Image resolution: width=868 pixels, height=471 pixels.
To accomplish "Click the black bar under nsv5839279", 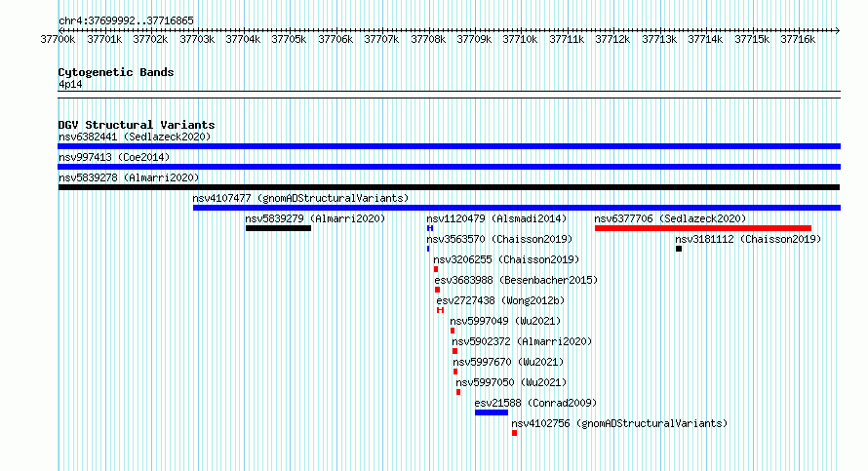I will [x=279, y=228].
